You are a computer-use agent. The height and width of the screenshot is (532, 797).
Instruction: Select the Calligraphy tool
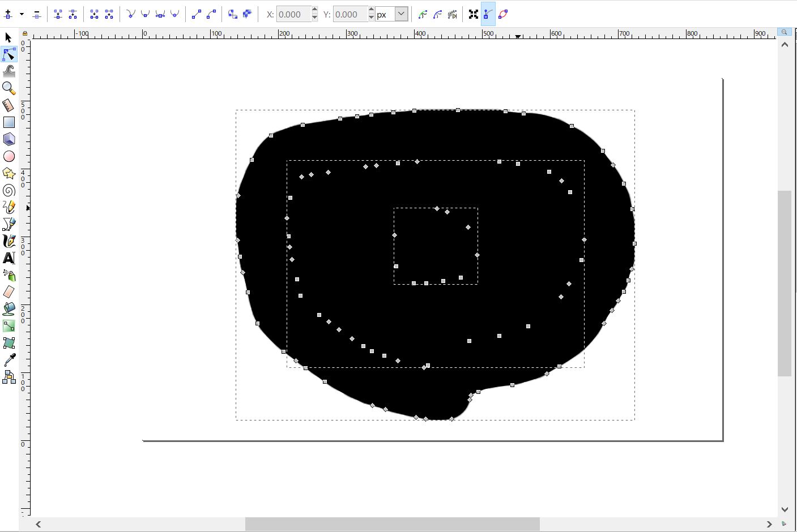point(8,241)
